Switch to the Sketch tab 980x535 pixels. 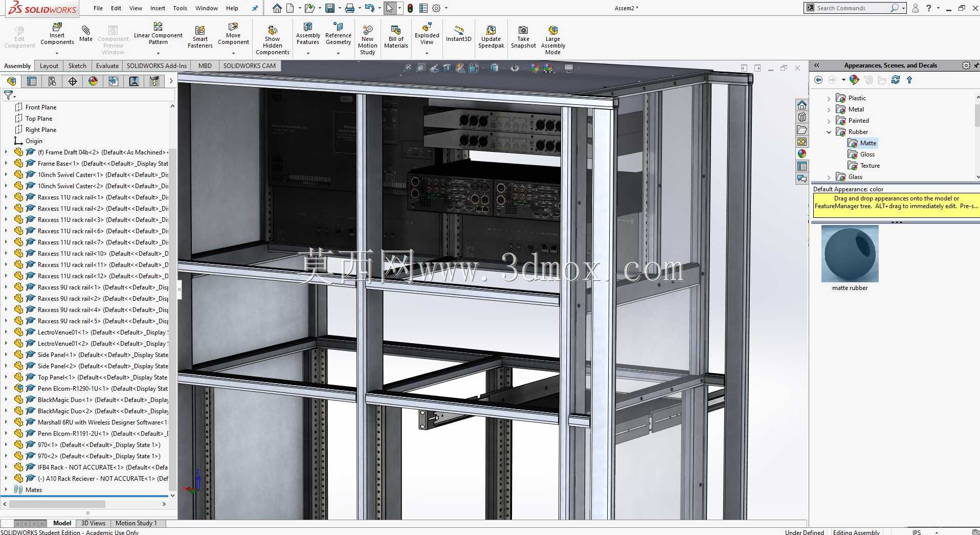pos(77,66)
